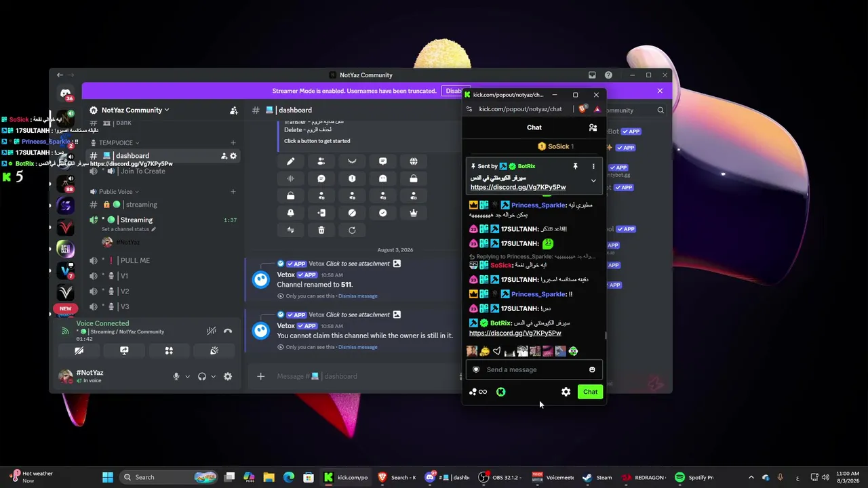This screenshot has width=868, height=488.
Task: Join the V1 voice channel
Action: pos(163,276)
